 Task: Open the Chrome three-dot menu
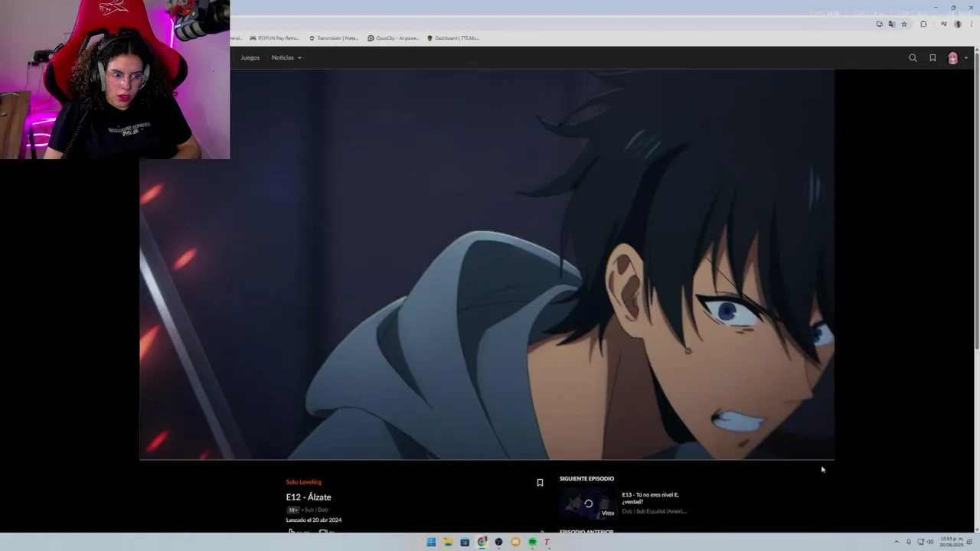[972, 24]
